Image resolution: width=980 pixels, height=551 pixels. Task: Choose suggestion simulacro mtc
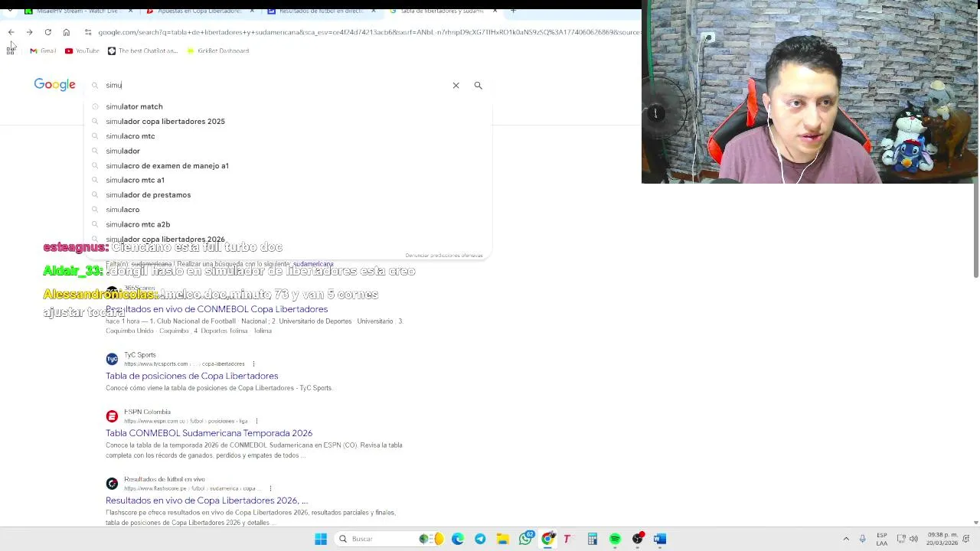(287, 136)
